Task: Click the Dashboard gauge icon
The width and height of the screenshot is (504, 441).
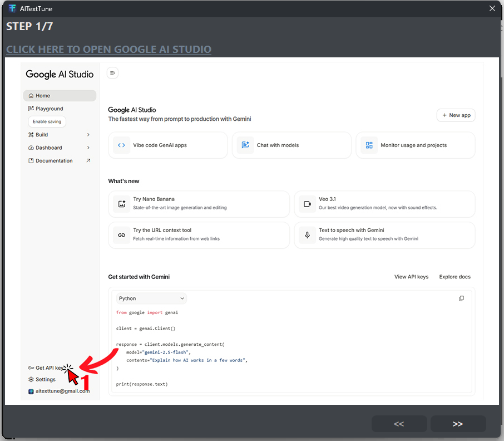Action: tap(31, 148)
